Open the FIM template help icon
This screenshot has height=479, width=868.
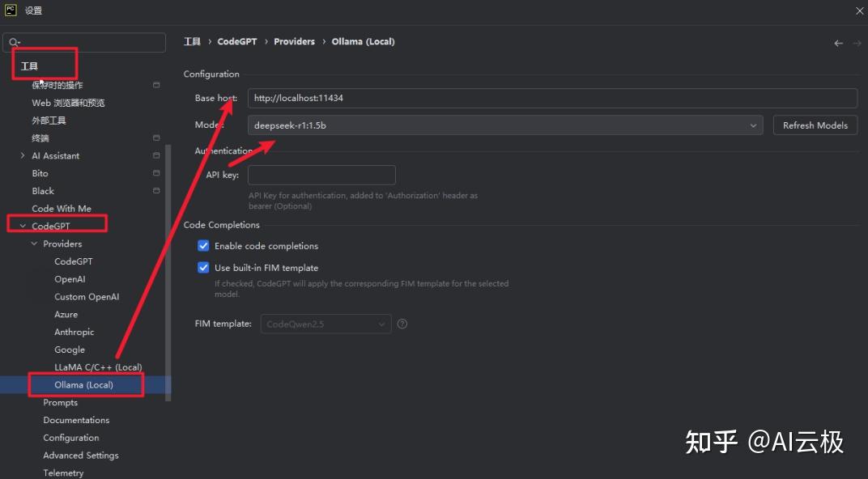coord(402,324)
